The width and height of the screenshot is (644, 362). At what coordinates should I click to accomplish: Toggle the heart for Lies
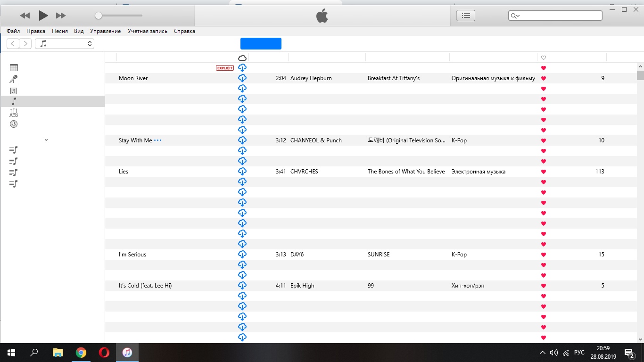(x=544, y=172)
